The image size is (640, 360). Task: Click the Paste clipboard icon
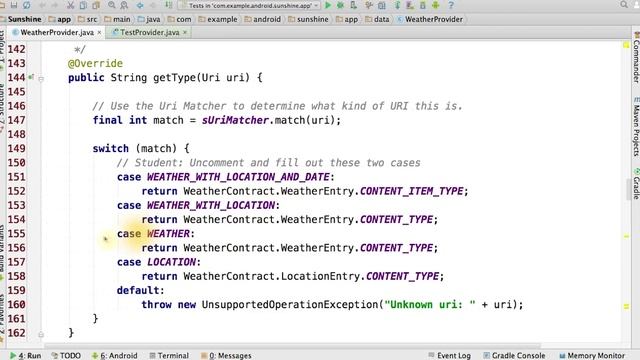point(96,5)
